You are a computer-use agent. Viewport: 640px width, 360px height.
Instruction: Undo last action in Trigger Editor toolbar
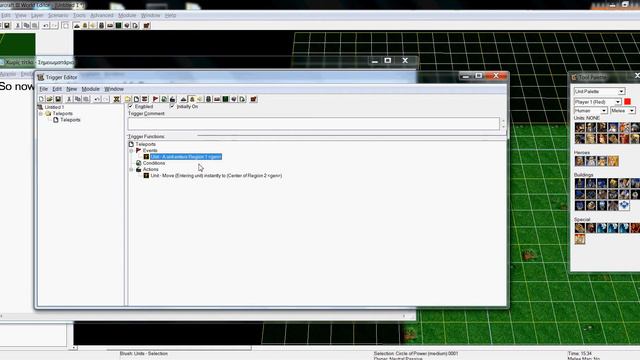(x=97, y=99)
